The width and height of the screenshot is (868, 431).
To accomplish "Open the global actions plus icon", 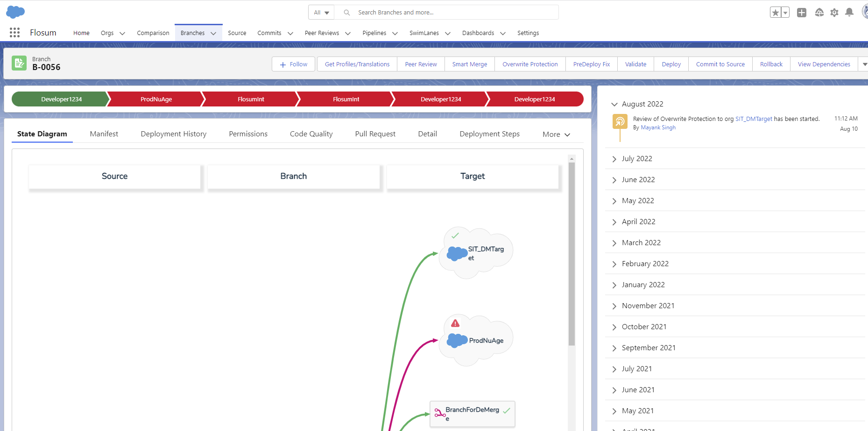I will pyautogui.click(x=802, y=13).
